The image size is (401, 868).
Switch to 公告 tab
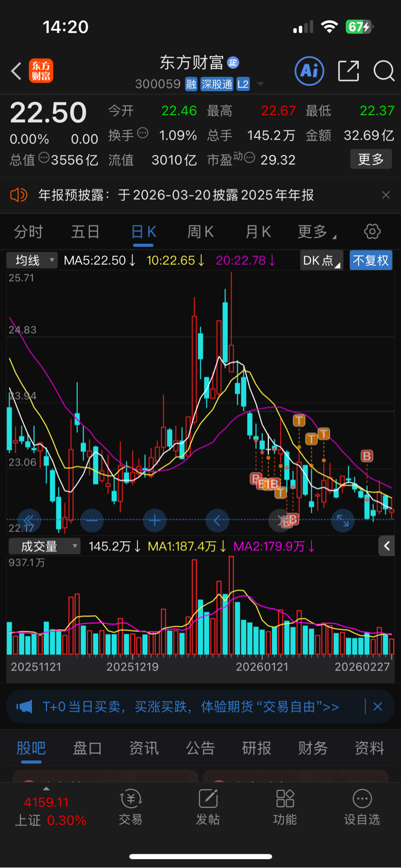pyautogui.click(x=200, y=748)
